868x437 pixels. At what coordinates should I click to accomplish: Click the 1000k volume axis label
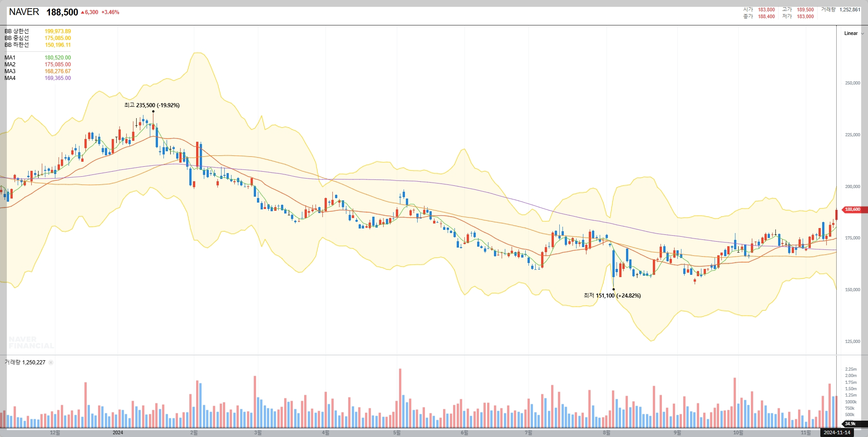pos(851,402)
